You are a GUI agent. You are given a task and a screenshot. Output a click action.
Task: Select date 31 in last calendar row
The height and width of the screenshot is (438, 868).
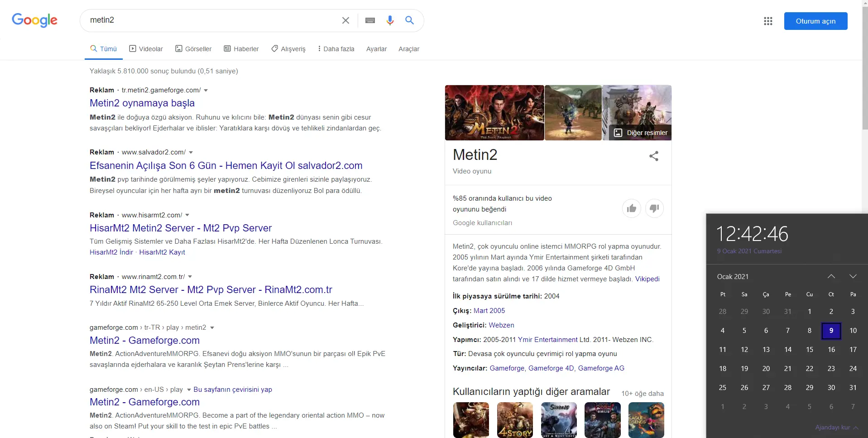pyautogui.click(x=853, y=388)
